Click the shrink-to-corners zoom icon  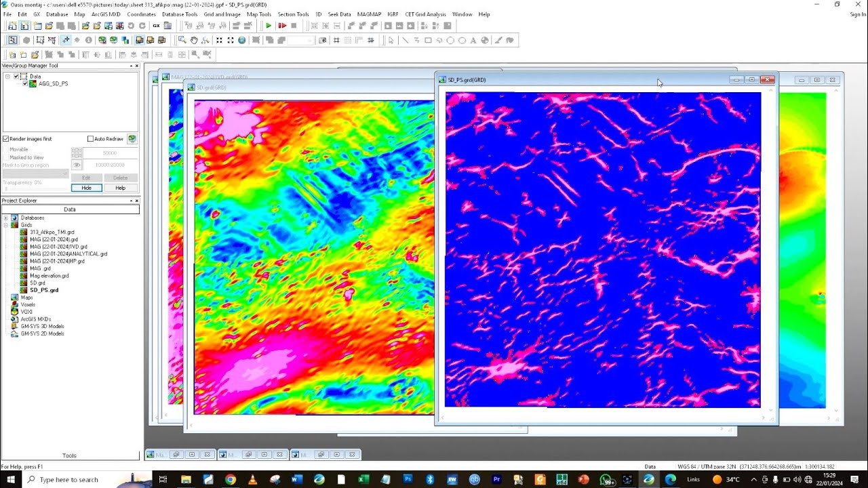[219, 40]
